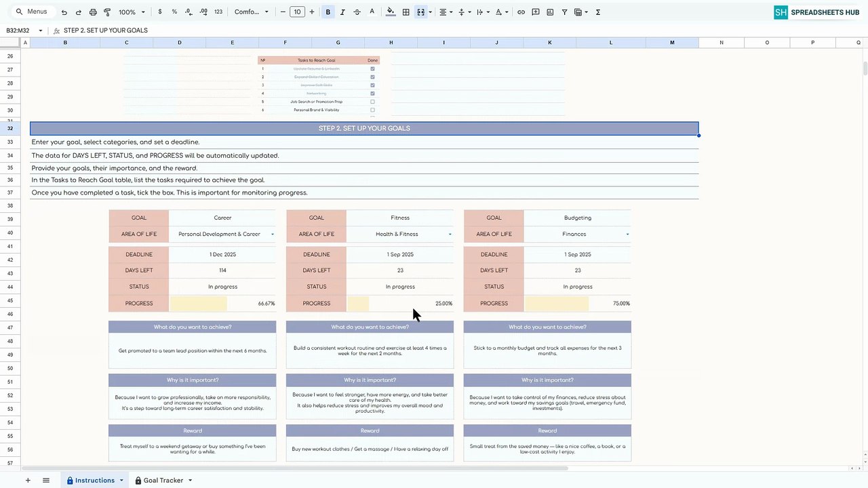Decrease decimal places

click(x=189, y=12)
